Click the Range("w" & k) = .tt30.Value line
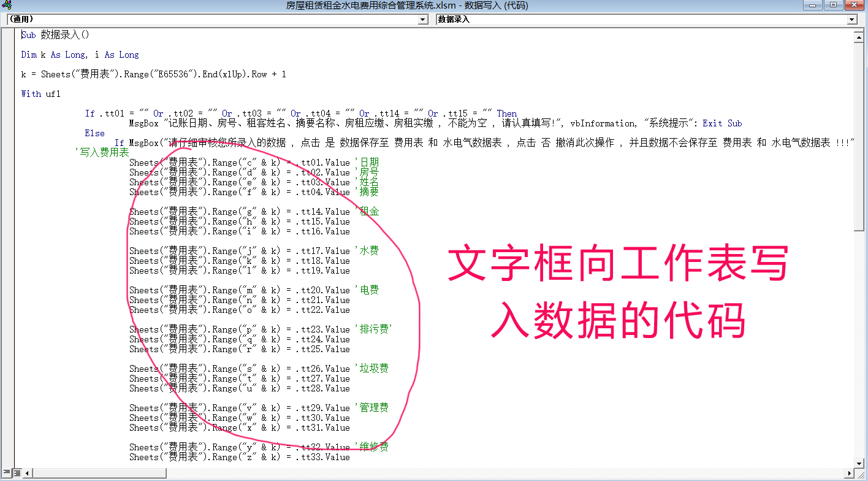The image size is (868, 481). 240,418
